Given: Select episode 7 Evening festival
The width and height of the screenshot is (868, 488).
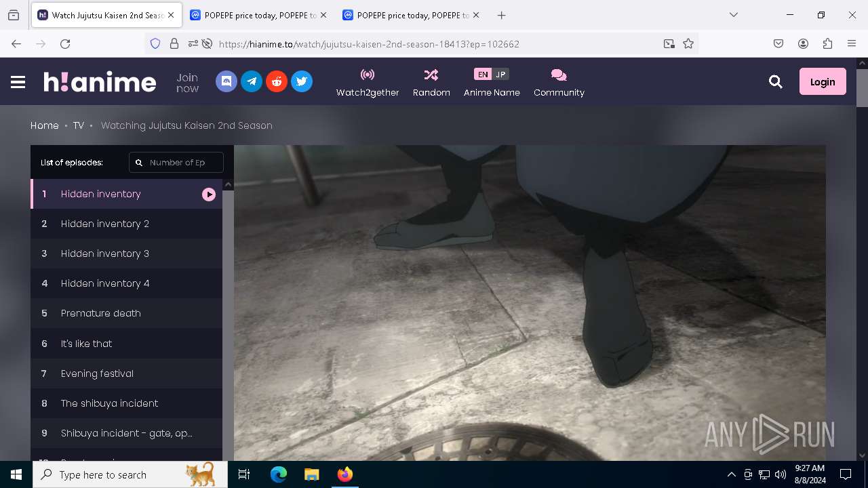Looking at the screenshot, I should (126, 373).
